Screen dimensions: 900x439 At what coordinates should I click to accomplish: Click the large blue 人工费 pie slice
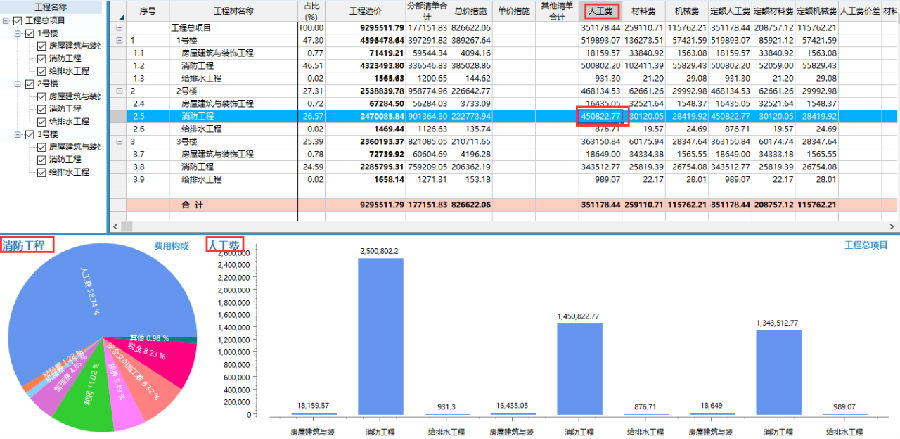click(x=90, y=300)
